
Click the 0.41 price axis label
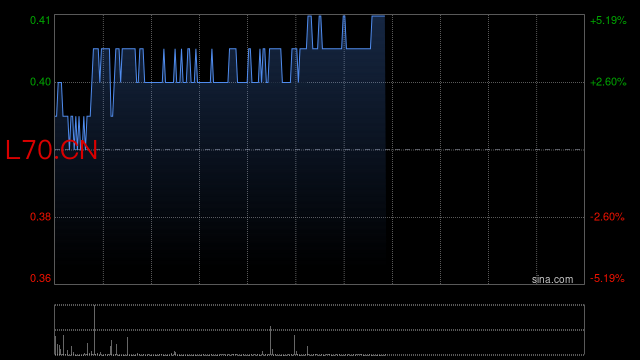coord(40,20)
